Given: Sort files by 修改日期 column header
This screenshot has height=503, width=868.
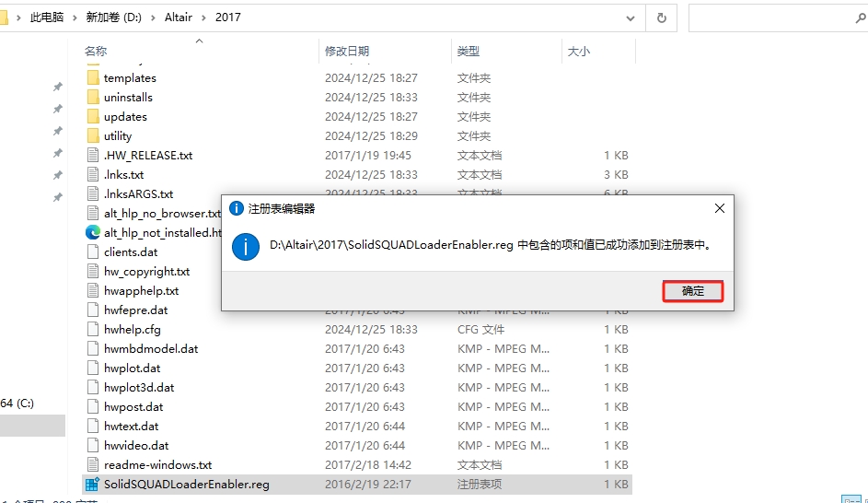Looking at the screenshot, I should [346, 52].
